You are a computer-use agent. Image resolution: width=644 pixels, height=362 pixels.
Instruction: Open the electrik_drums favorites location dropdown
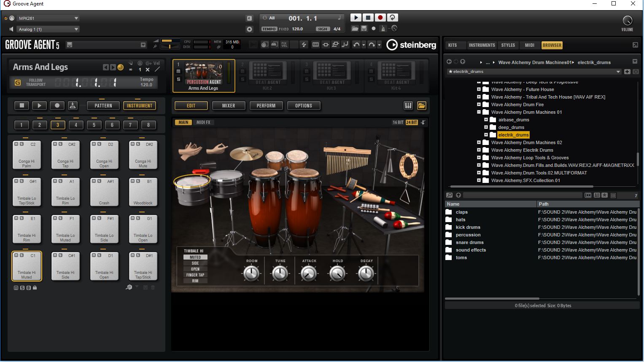tap(618, 72)
